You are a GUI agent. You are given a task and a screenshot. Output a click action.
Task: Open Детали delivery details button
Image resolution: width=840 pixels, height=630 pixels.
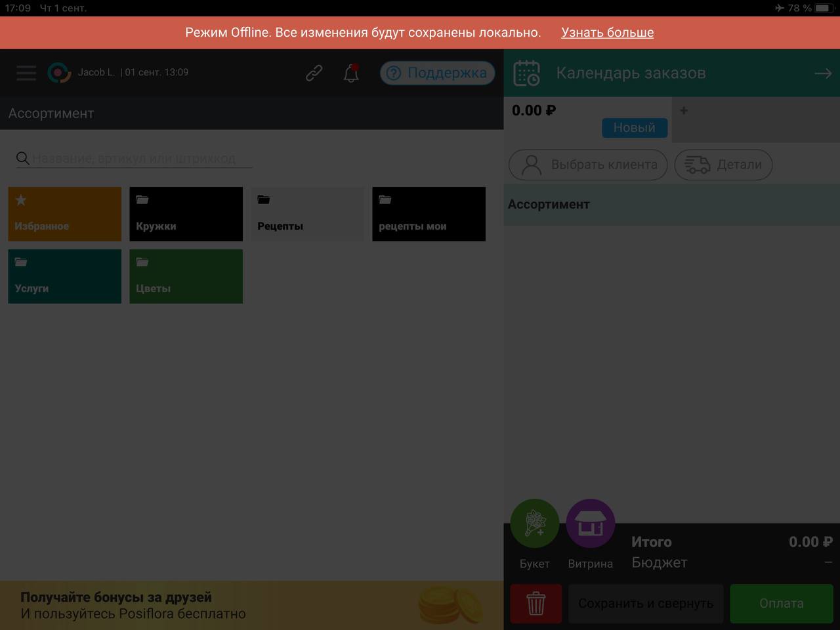(x=723, y=165)
